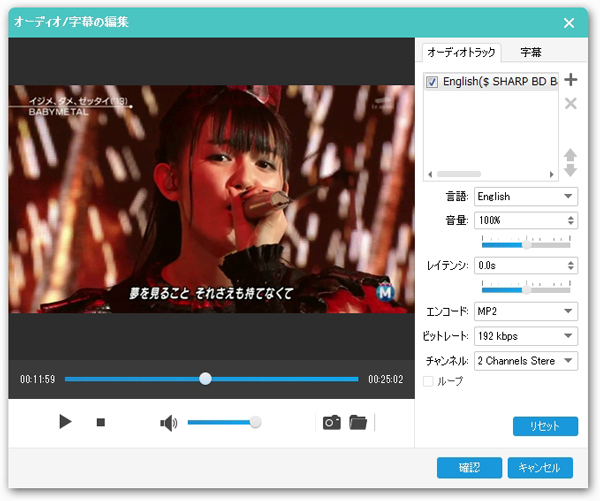
Task: Play the video preview
Action: tap(66, 422)
